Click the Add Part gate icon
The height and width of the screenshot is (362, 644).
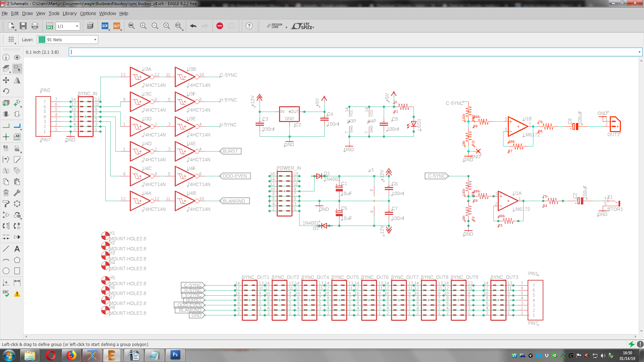point(17,103)
